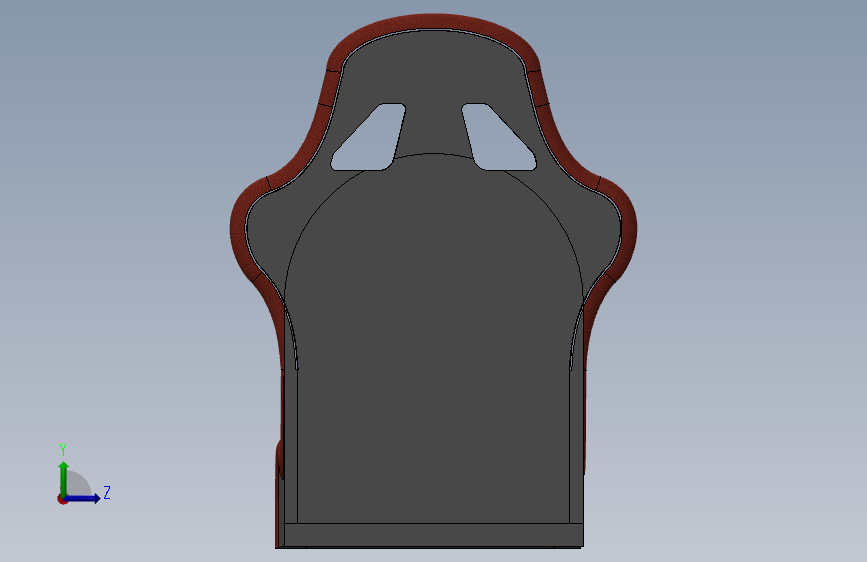Select the right harness cutout in the seat back
Image resolution: width=867 pixels, height=562 pixels.
(x=499, y=138)
